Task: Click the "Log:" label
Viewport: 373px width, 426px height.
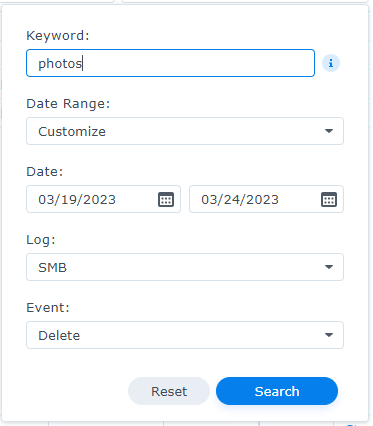Action: (x=41, y=240)
